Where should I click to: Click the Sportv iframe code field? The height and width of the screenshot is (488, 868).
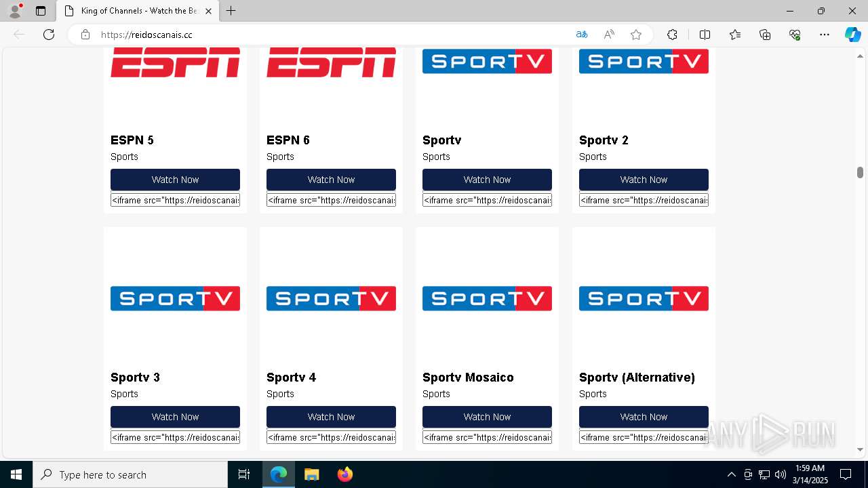click(x=487, y=200)
